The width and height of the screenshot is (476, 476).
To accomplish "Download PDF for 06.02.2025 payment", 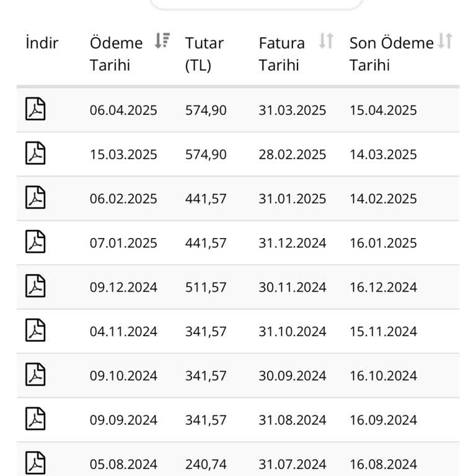I will tap(35, 198).
